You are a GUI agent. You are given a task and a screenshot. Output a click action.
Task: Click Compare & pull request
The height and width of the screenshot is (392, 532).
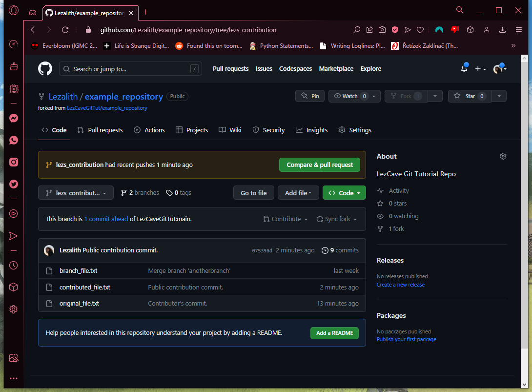[x=320, y=165]
